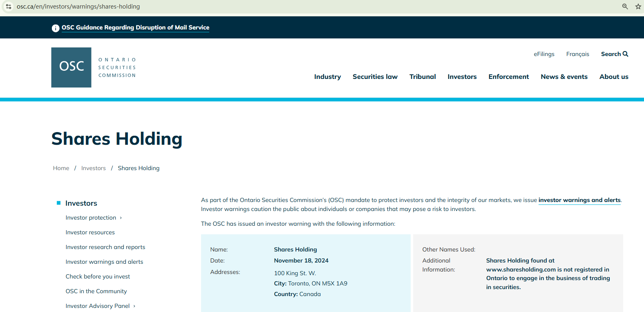Viewport: 644px width, 312px height.
Task: Open the News & events menu
Action: (564, 77)
